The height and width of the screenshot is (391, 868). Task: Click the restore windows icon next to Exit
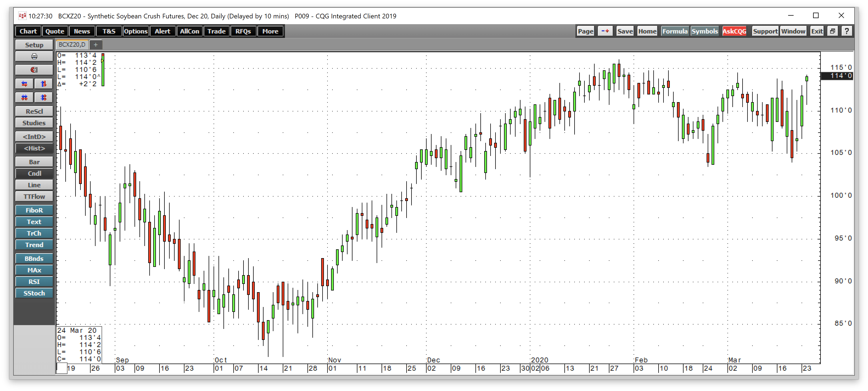click(833, 31)
